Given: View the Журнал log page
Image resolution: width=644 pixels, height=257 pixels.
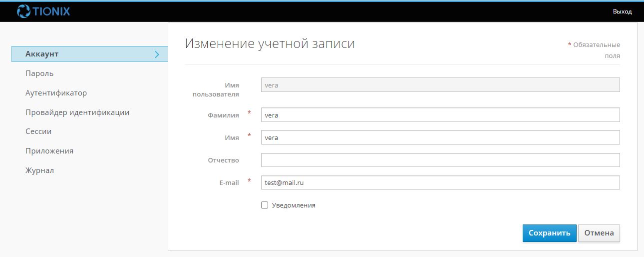Looking at the screenshot, I should tap(39, 170).
